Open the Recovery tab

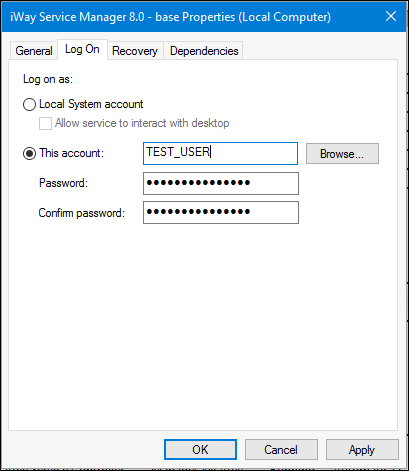[x=135, y=51]
